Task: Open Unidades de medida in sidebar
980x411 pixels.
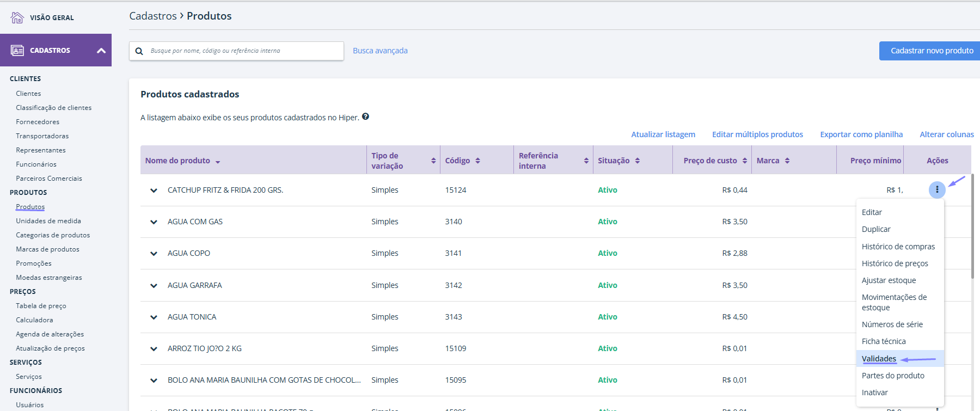Action: [x=48, y=221]
